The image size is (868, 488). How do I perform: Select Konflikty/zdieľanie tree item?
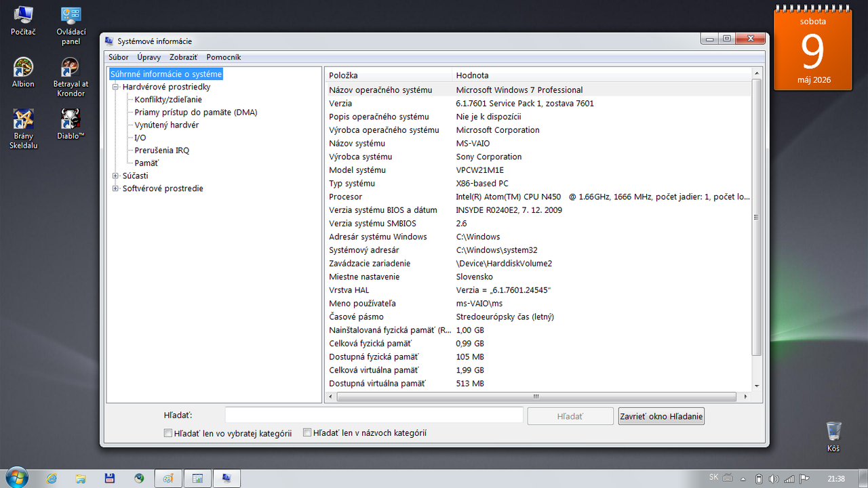tap(168, 100)
